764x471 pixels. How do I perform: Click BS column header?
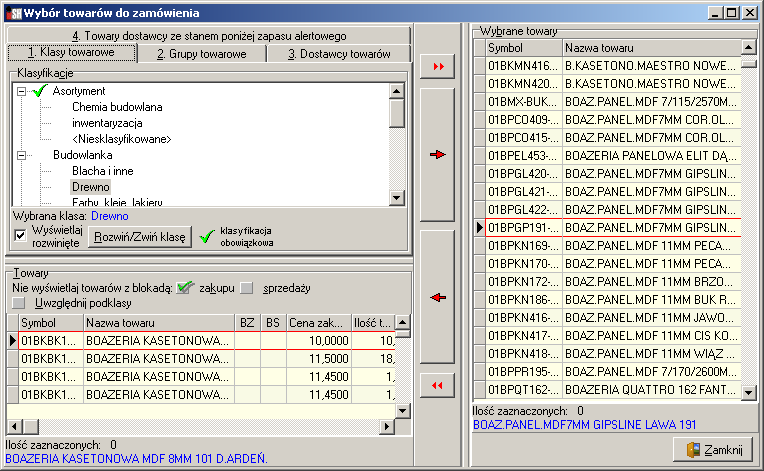(x=273, y=323)
